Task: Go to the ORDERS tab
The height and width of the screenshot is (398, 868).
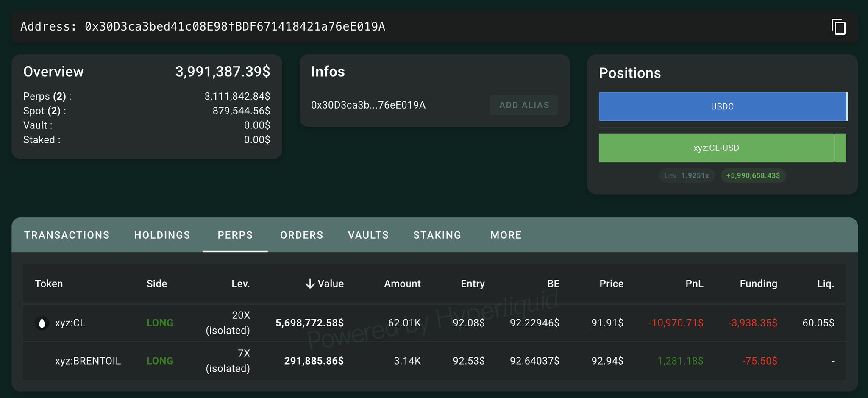Action: [302, 235]
